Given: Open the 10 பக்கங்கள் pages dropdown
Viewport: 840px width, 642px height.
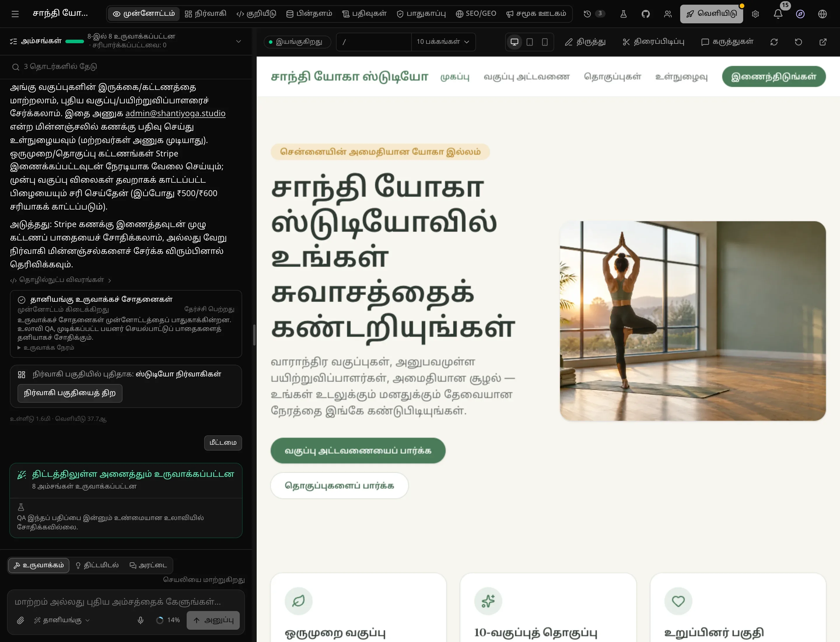Looking at the screenshot, I should pos(443,42).
